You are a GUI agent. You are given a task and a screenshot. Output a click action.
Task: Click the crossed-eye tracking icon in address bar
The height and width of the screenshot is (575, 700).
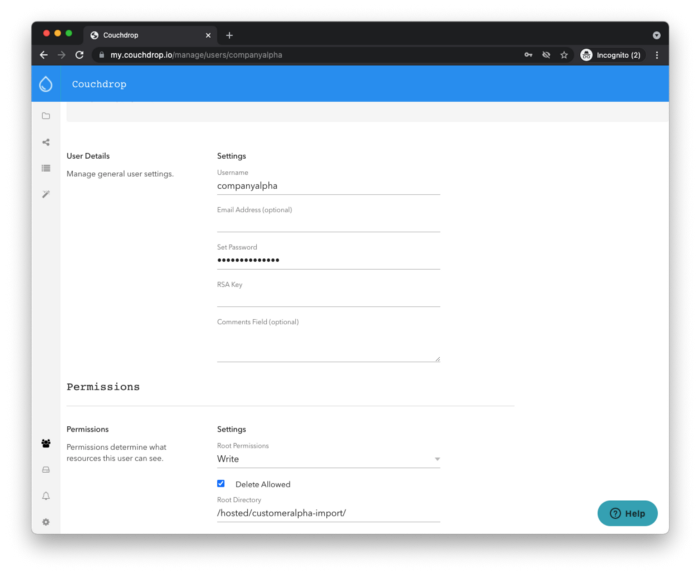[x=546, y=55]
